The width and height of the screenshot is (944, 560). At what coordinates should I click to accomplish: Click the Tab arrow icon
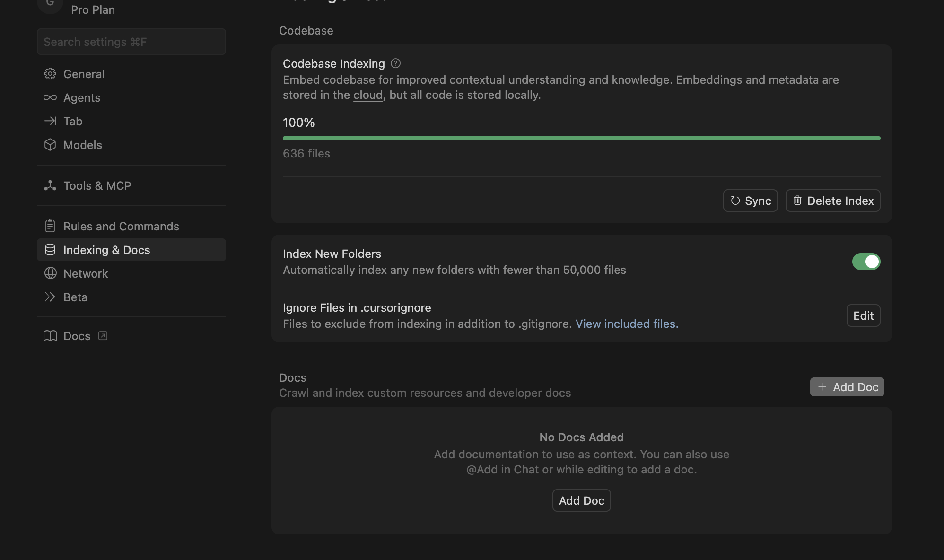pyautogui.click(x=50, y=121)
